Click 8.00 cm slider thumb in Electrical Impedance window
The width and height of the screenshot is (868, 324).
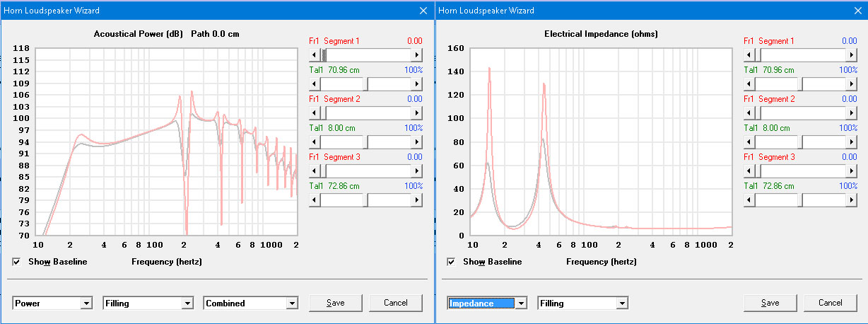(x=801, y=141)
